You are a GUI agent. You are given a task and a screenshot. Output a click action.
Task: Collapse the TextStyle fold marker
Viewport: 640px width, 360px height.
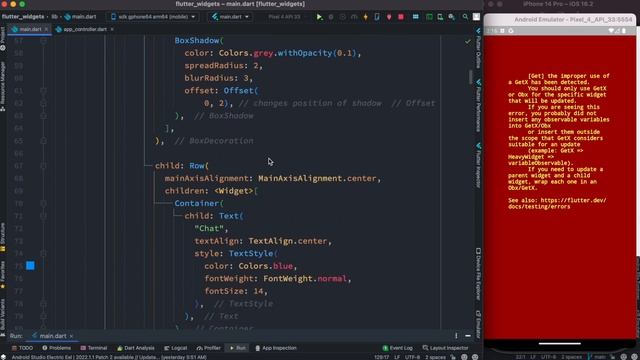[x=43, y=253]
